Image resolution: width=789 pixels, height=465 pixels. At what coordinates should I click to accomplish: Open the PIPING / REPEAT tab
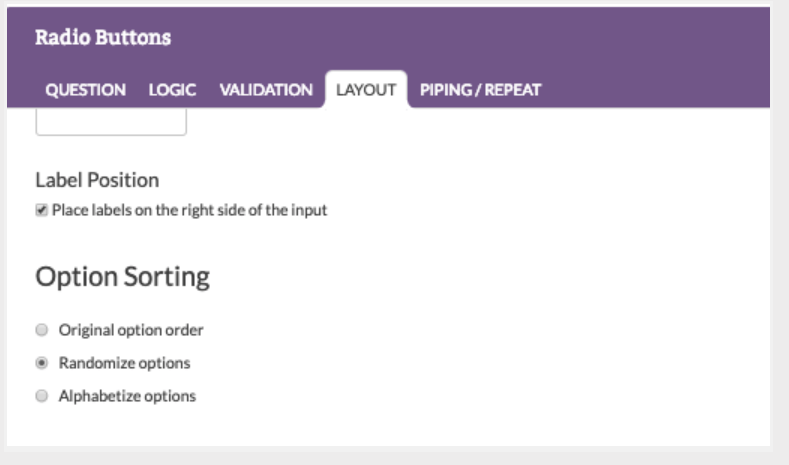coord(480,90)
